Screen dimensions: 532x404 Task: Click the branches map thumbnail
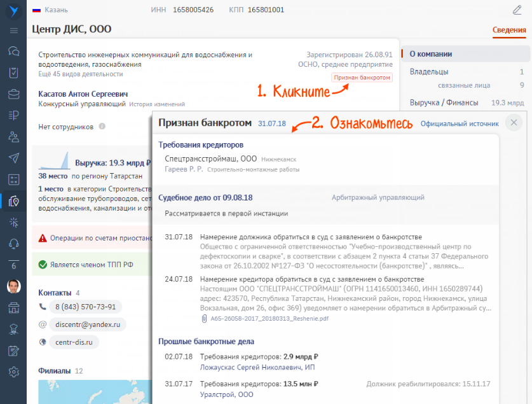click(x=95, y=392)
